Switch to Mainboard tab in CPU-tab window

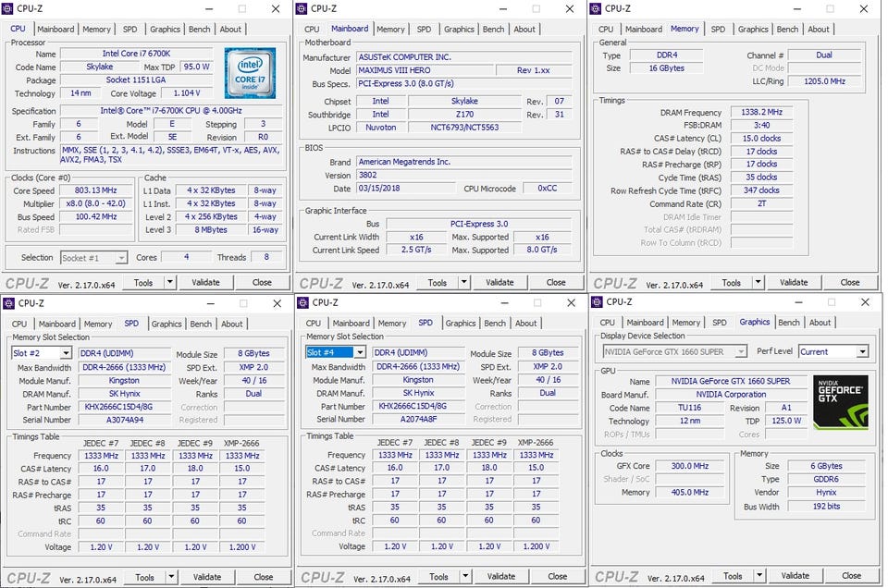click(55, 29)
